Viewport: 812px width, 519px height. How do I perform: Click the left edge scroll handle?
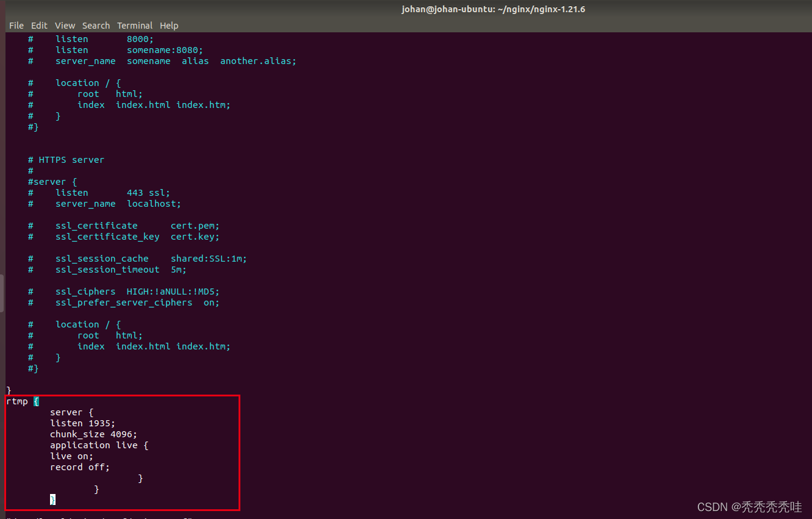click(x=2, y=293)
